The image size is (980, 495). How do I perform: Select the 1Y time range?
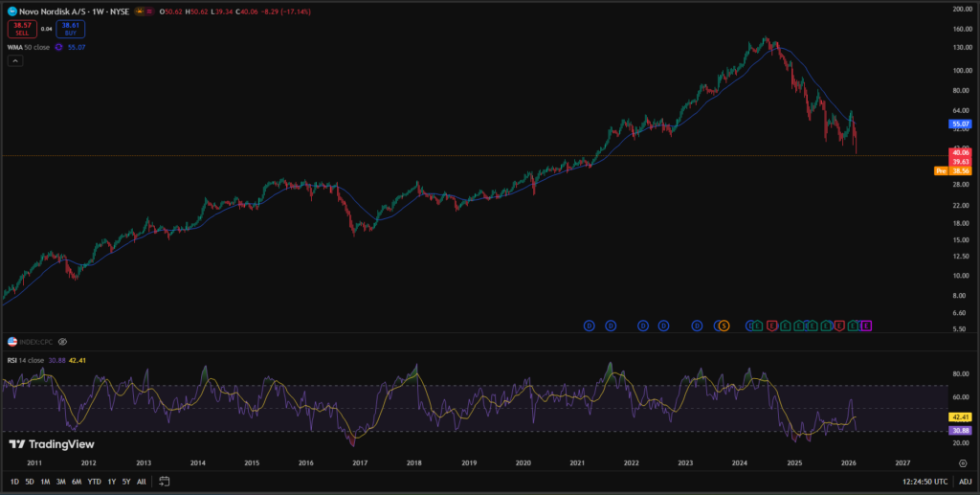pos(111,482)
